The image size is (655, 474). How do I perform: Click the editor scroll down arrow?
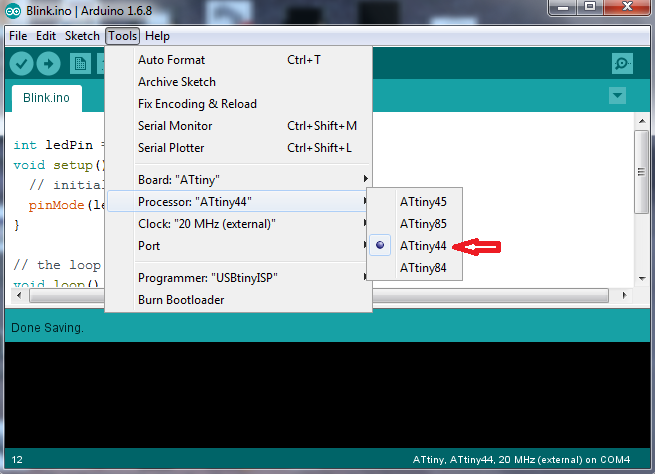pyautogui.click(x=642, y=279)
